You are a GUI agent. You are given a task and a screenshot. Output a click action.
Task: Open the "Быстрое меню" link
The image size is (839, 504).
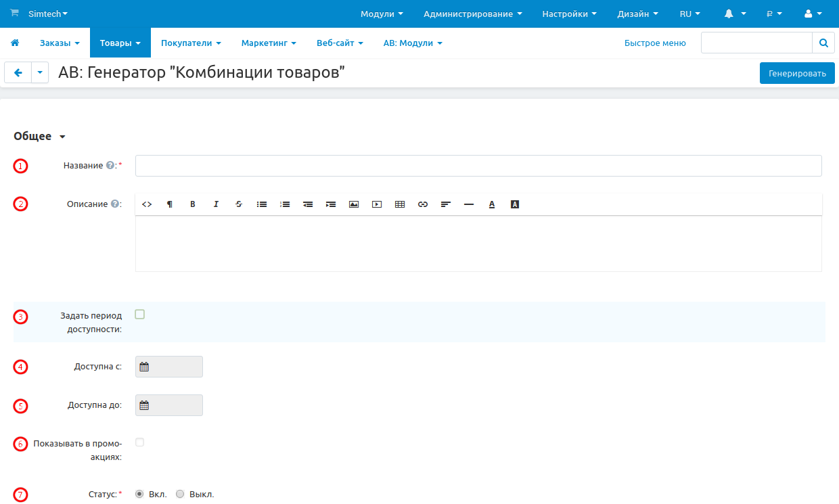(654, 43)
